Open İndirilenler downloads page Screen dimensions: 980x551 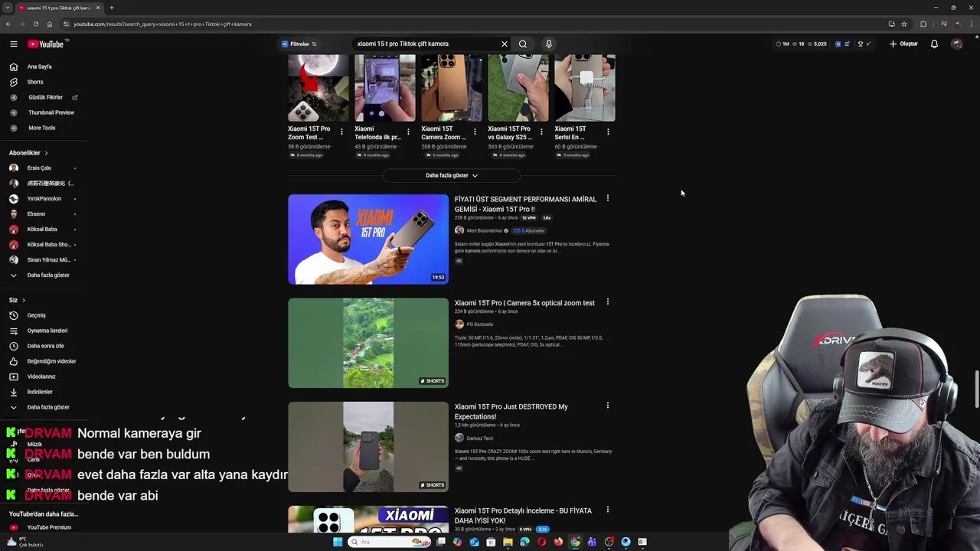coord(40,392)
